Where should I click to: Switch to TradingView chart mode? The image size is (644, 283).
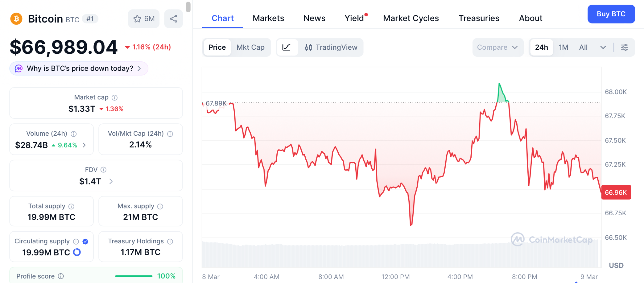331,48
